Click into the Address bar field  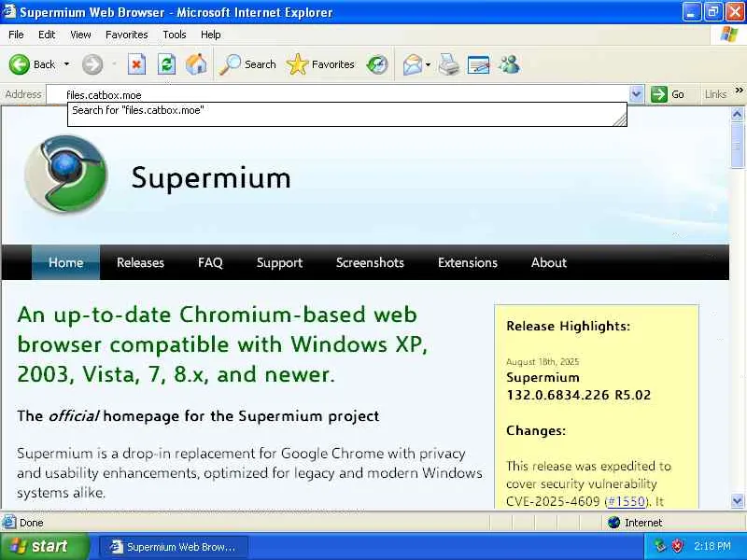click(338, 94)
